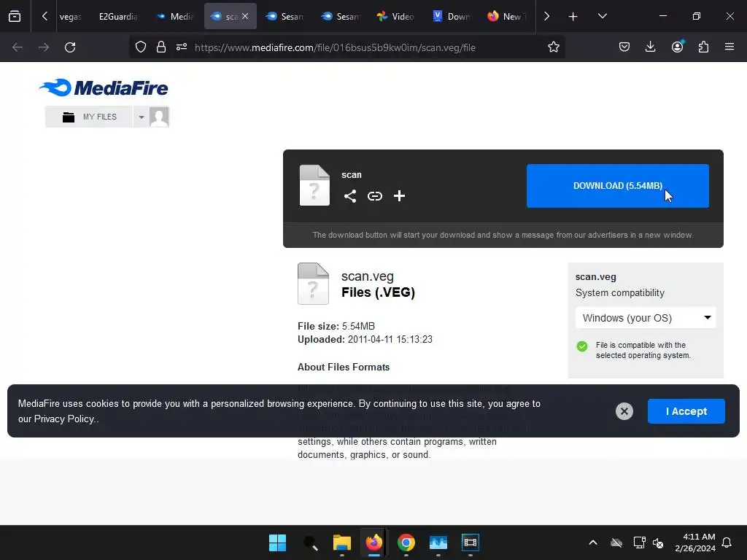747x560 pixels.
Task: Open the video editor film icon in taskbar
Action: [x=471, y=542]
